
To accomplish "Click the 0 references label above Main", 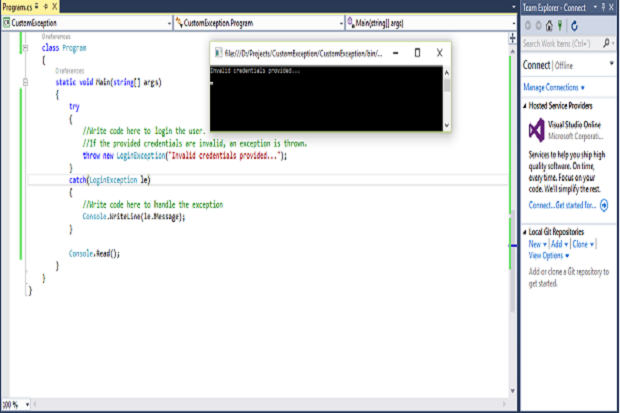I will click(70, 71).
